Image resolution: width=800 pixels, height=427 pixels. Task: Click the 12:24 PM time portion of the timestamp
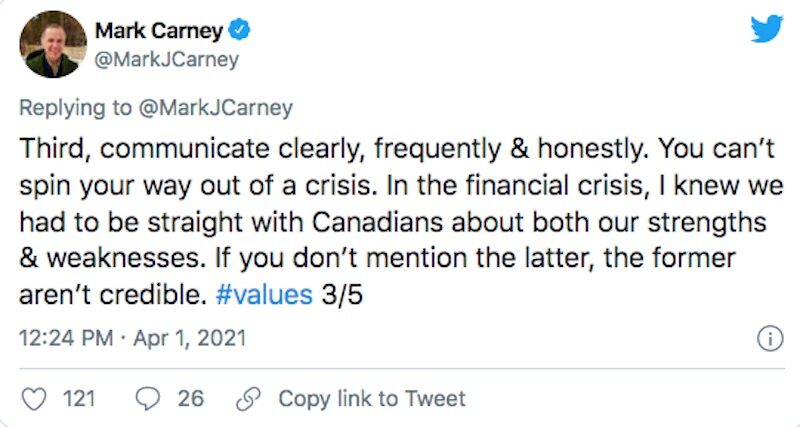pyautogui.click(x=66, y=339)
